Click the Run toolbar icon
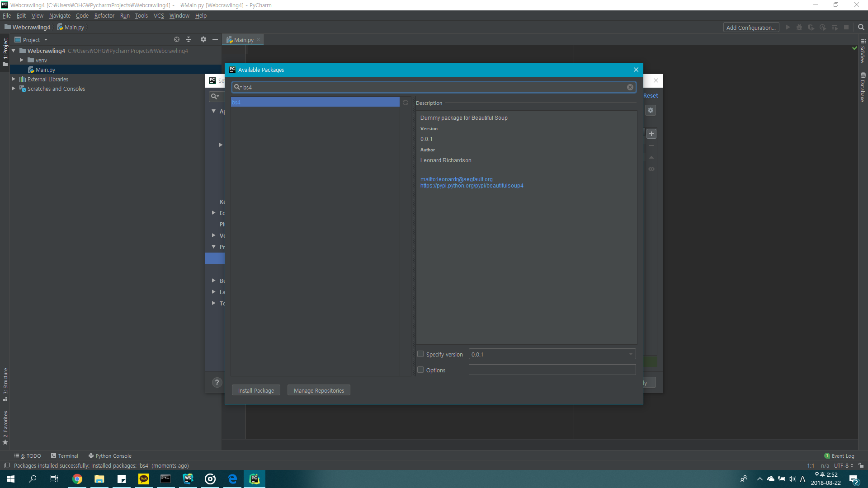Image resolution: width=868 pixels, height=488 pixels. (788, 28)
